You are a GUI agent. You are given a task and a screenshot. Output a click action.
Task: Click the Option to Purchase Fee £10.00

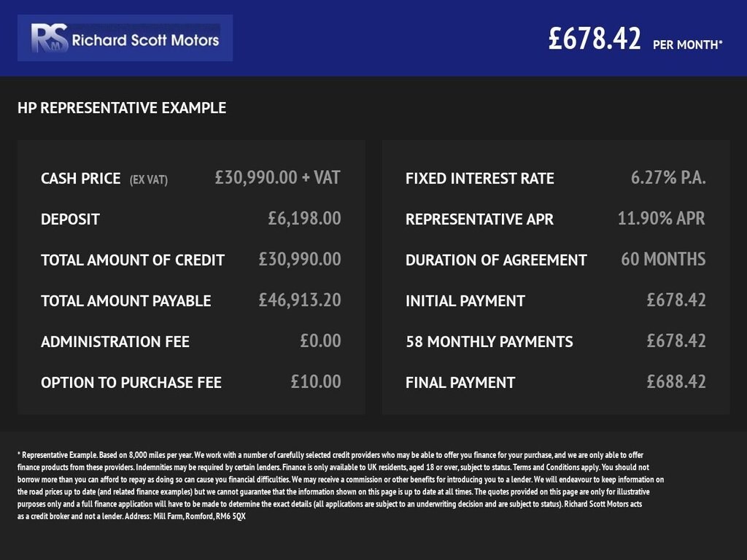[316, 382]
